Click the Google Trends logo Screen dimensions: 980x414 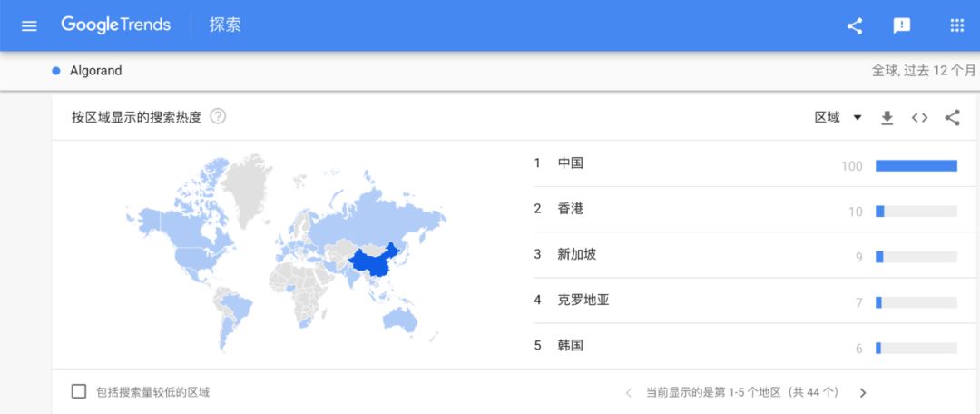point(115,25)
